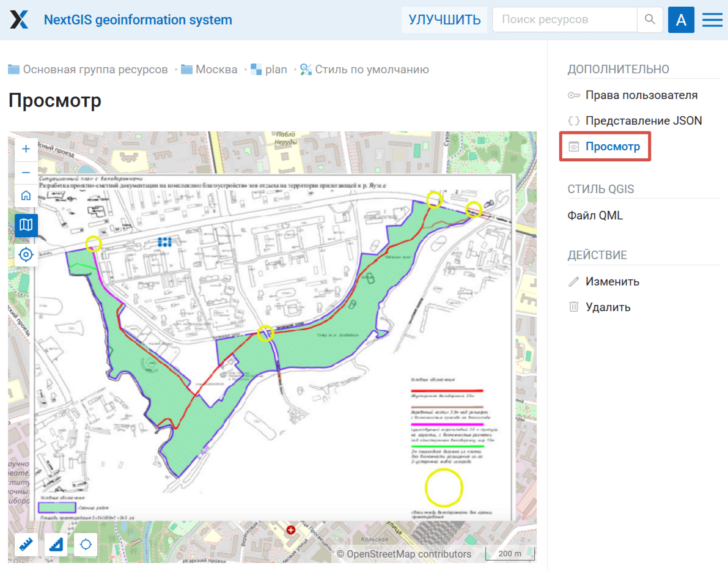Select the ruler distance measure tool

coord(26,544)
